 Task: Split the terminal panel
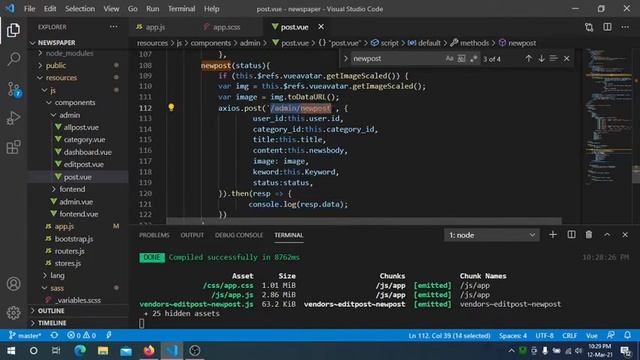[571, 235]
